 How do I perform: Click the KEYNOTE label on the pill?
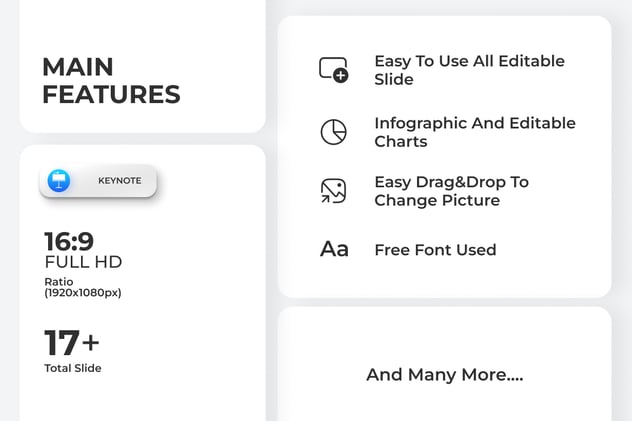[x=119, y=181]
